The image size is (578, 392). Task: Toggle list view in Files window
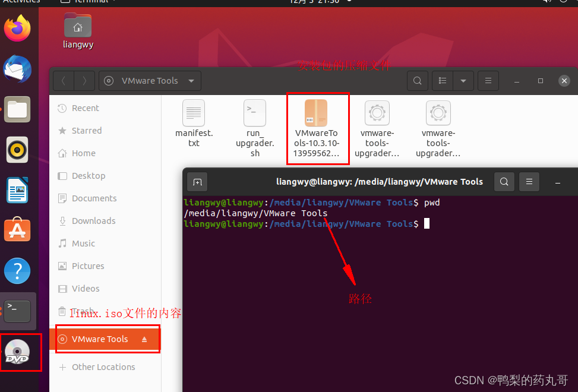pyautogui.click(x=443, y=81)
